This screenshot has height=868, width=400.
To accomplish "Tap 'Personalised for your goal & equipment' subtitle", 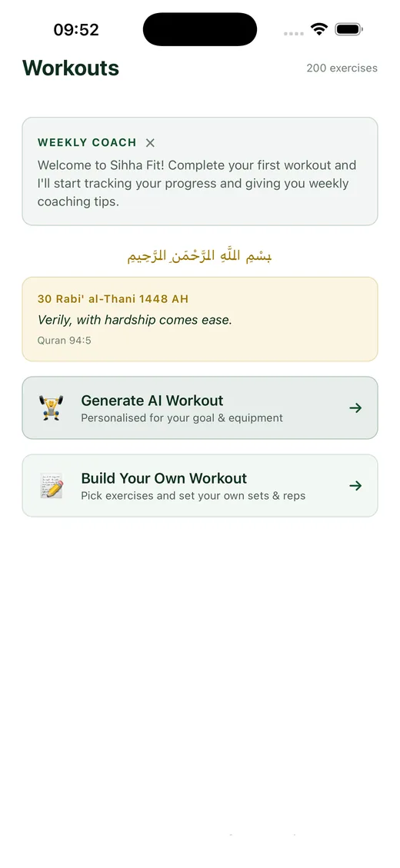I will tap(182, 418).
